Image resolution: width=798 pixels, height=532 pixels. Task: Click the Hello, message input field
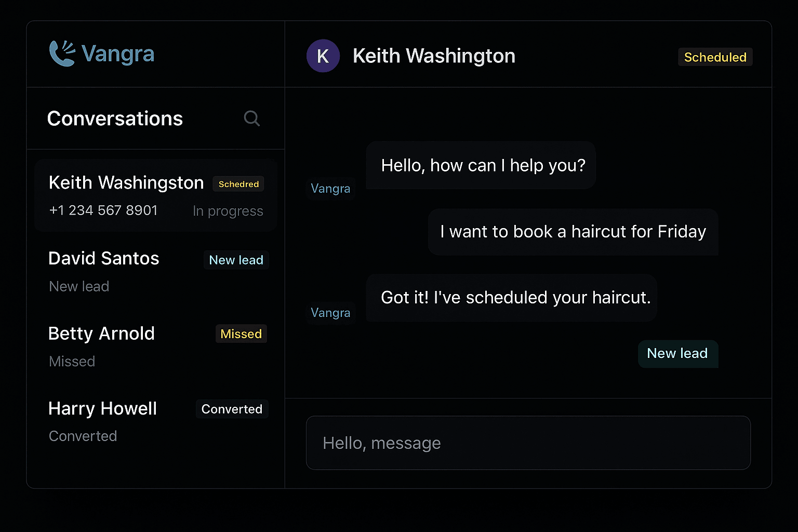tap(528, 443)
